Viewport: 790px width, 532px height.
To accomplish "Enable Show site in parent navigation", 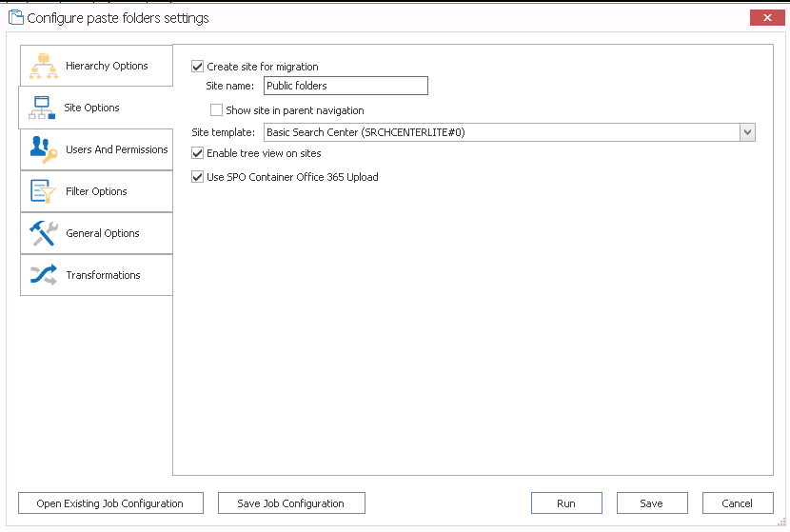I will pos(217,110).
